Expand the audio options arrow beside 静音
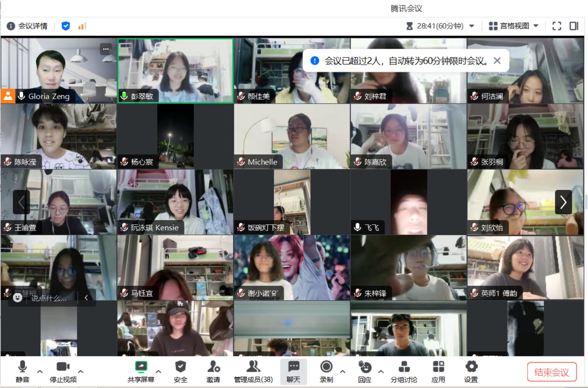Viewport: 588px width, 388px height. pyautogui.click(x=40, y=371)
